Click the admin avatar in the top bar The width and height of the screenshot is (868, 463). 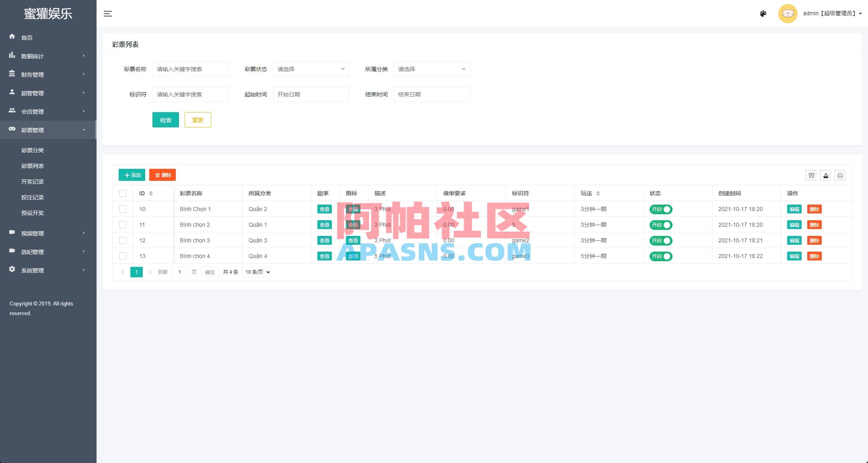pos(788,13)
